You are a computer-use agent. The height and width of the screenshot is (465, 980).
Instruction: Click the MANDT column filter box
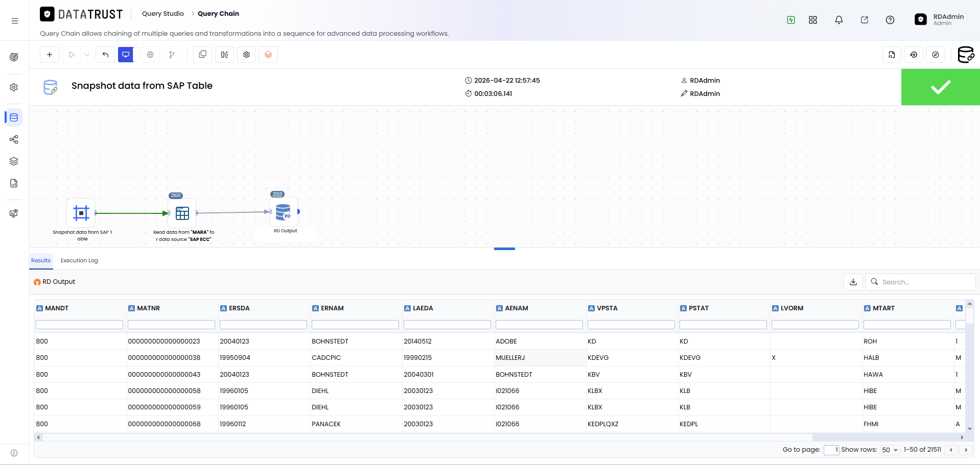[79, 325]
